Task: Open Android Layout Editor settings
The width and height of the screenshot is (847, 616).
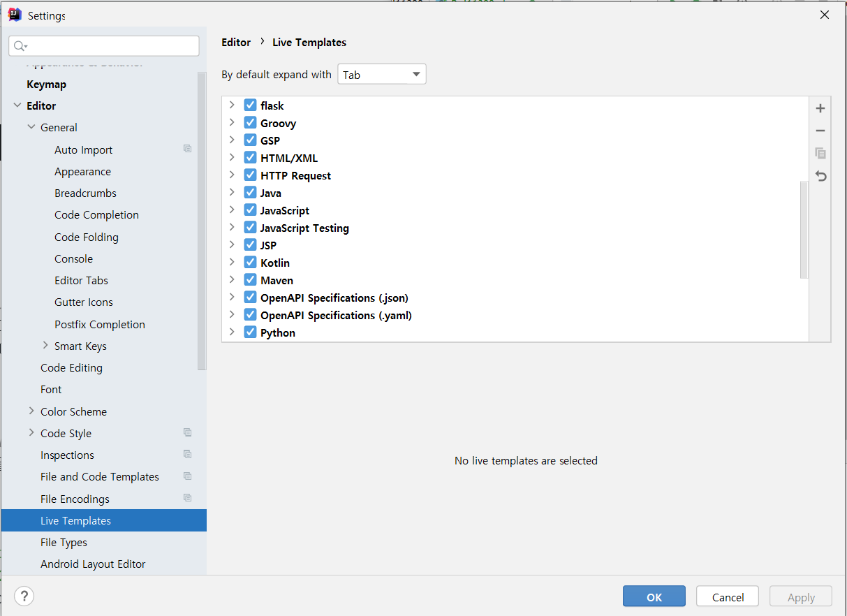Action: pyautogui.click(x=94, y=564)
